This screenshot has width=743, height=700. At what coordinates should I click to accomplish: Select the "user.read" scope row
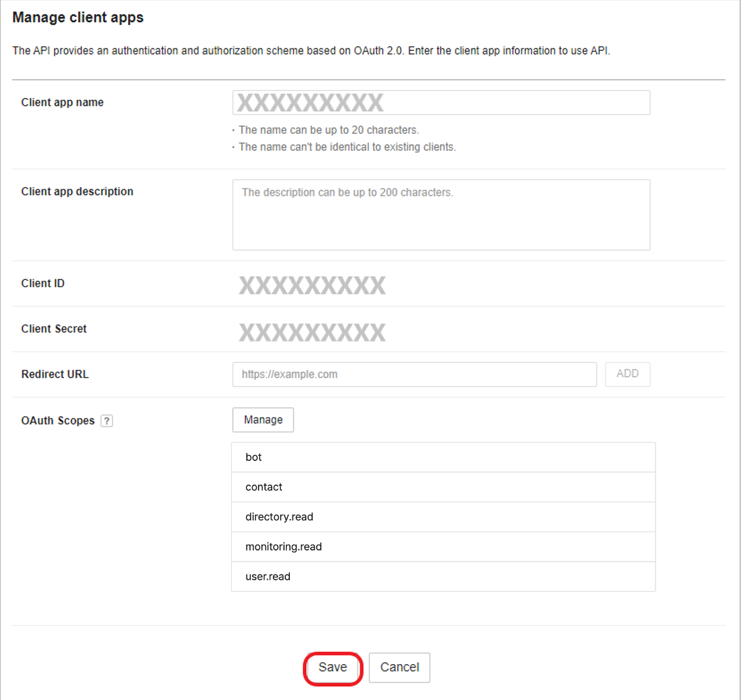[443, 577]
